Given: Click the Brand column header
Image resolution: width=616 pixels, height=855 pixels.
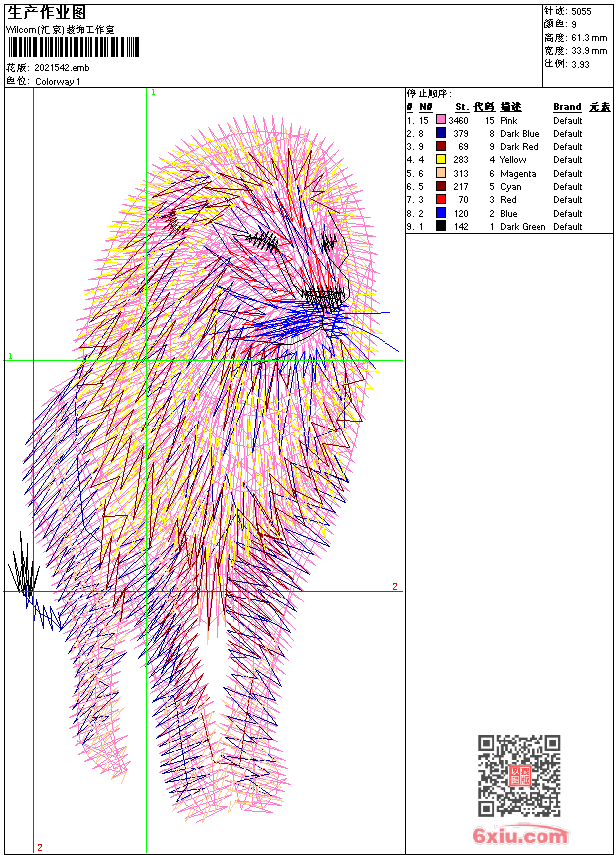Looking at the screenshot, I should click(x=567, y=107).
